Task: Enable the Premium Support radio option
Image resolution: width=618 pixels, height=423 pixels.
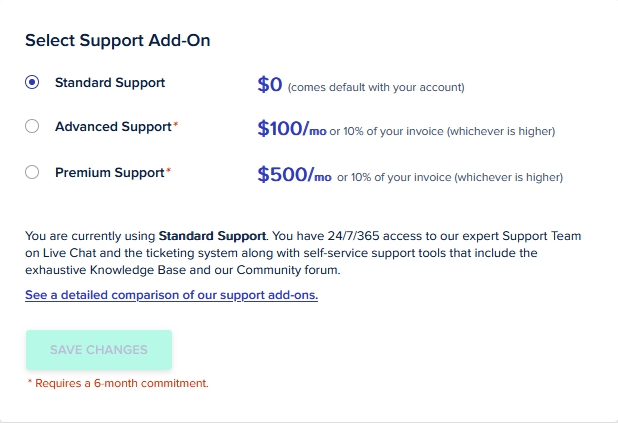Action: click(32, 173)
